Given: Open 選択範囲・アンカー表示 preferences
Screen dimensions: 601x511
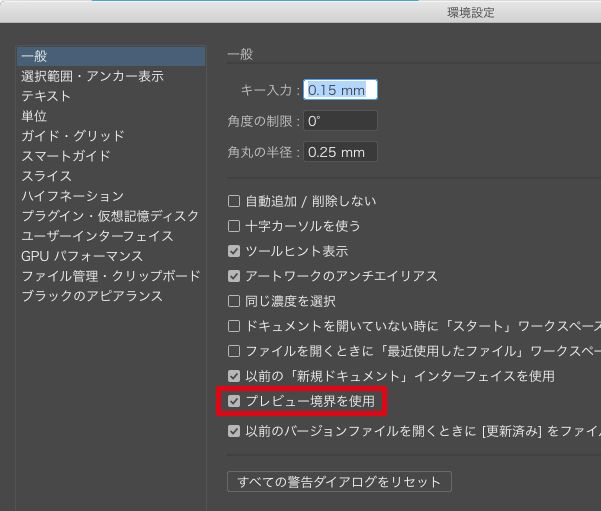Looking at the screenshot, I should pos(92,76).
